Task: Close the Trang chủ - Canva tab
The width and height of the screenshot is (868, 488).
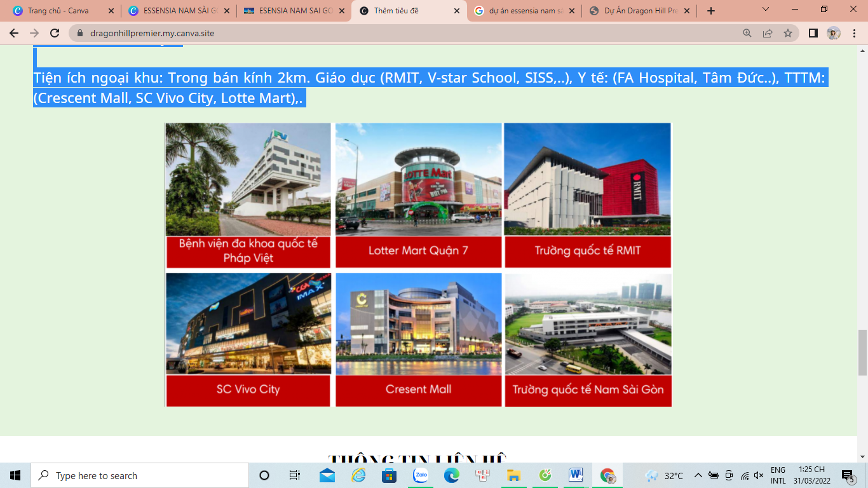Action: click(111, 11)
